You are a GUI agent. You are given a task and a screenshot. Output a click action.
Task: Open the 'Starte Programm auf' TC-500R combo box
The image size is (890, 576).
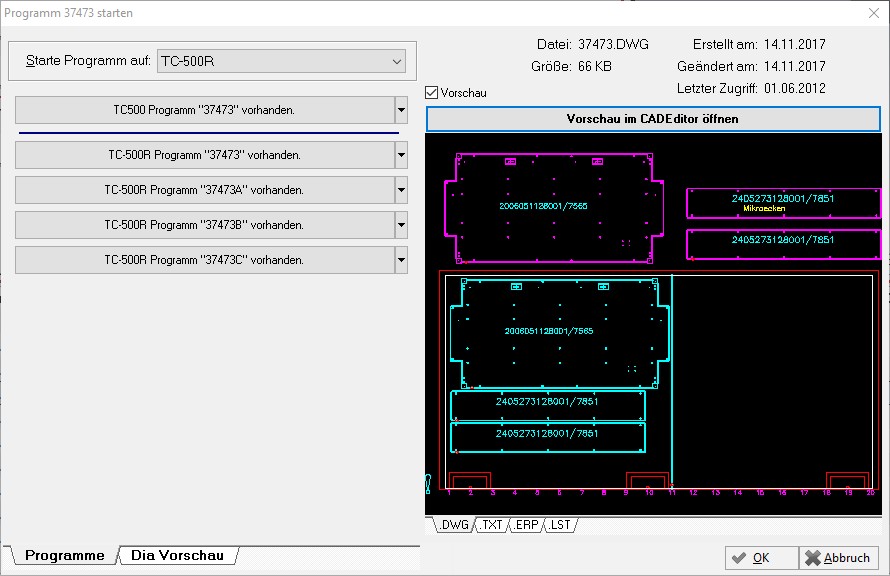pos(282,61)
